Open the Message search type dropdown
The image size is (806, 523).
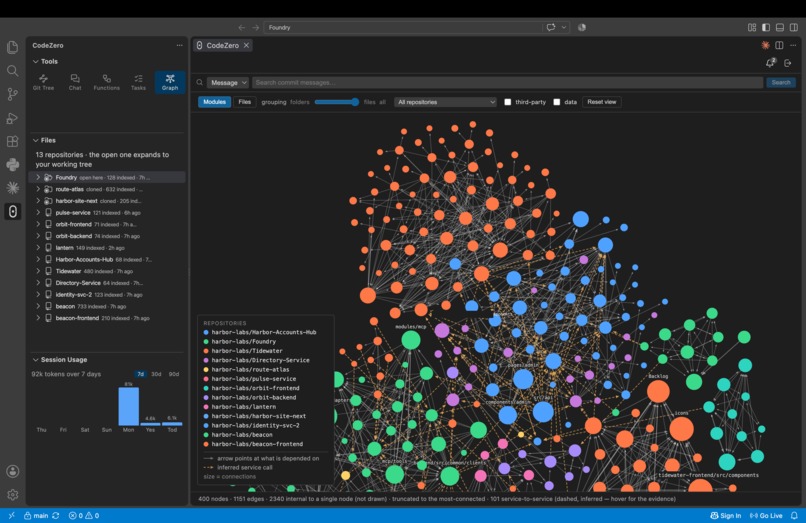228,82
